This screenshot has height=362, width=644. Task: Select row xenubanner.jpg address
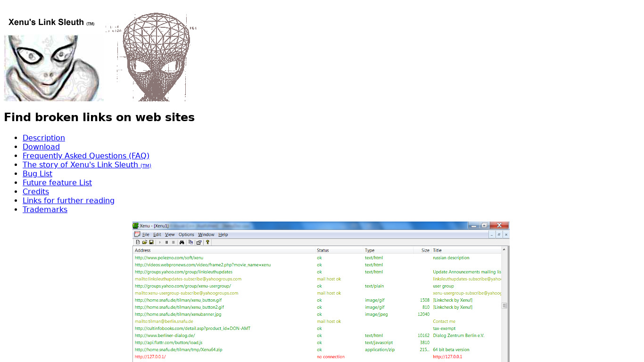point(178,314)
